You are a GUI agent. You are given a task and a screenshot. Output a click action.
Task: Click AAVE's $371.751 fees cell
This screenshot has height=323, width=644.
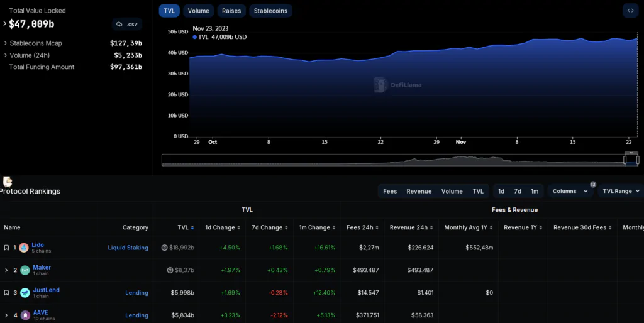click(367, 315)
